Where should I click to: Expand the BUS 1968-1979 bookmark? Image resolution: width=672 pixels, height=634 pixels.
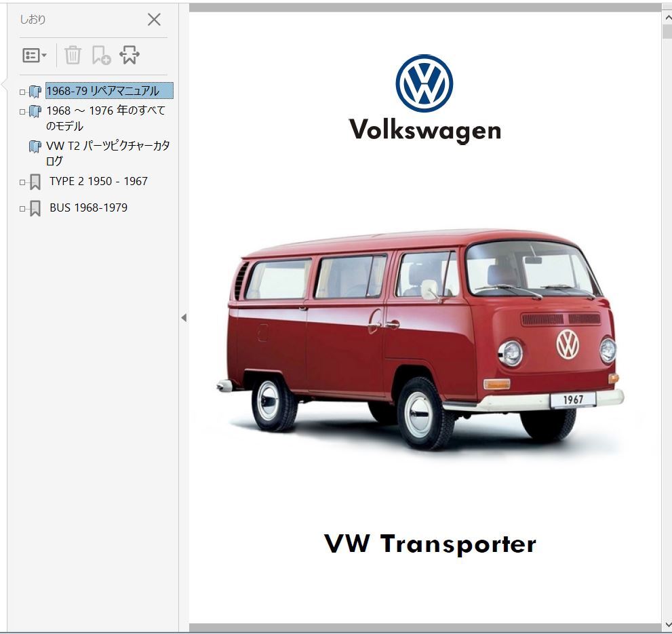pos(22,209)
